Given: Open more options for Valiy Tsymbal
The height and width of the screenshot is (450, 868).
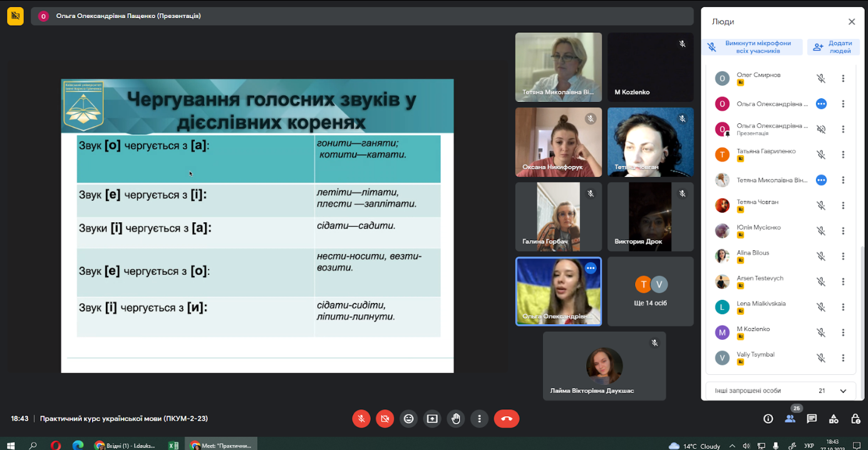Looking at the screenshot, I should 843,358.
